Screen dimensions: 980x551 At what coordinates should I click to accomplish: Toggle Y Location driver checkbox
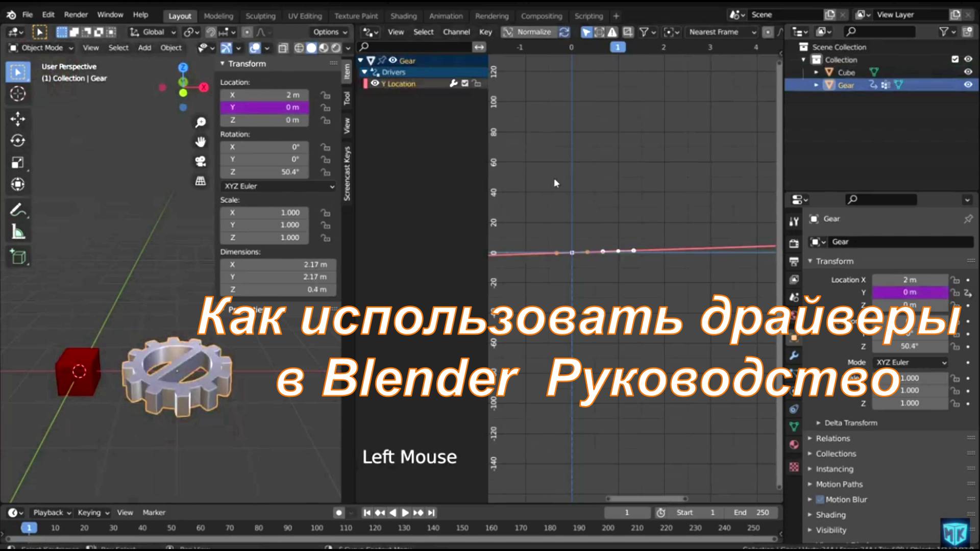coord(464,83)
